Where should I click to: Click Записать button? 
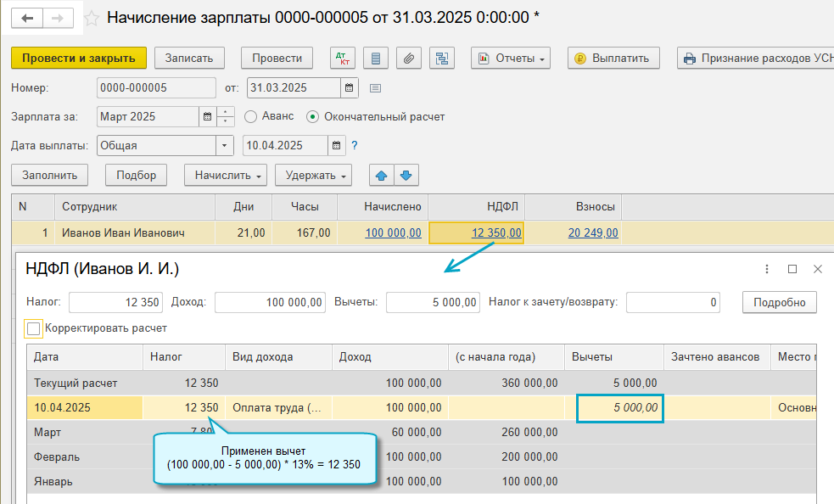[x=189, y=58]
